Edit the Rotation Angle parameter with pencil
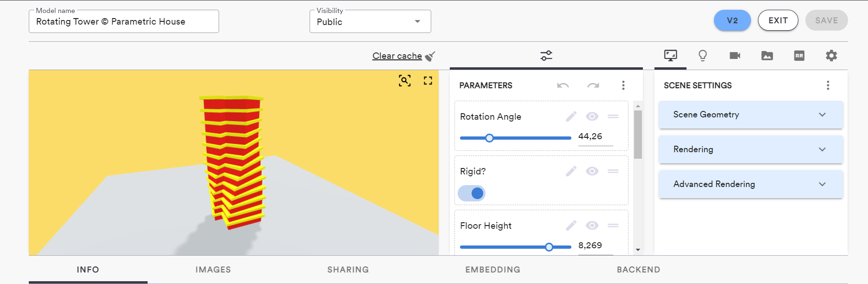The height and width of the screenshot is (284, 868). click(x=571, y=116)
